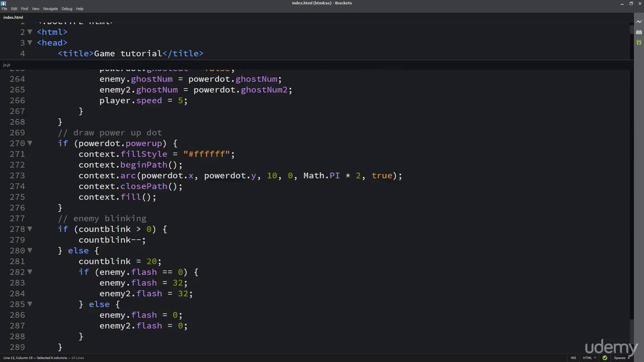This screenshot has width=644, height=362.
Task: Click the "Game tutorial" title text
Action: pos(128,53)
